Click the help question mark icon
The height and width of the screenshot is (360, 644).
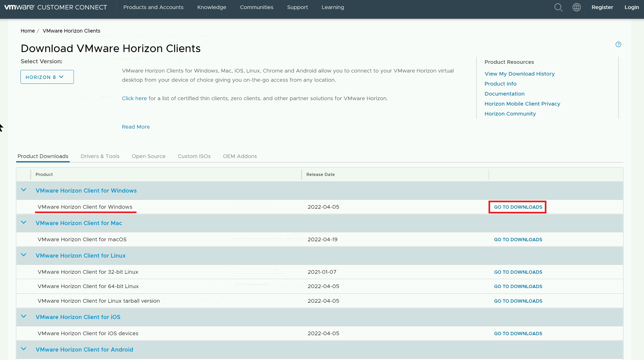click(x=618, y=44)
